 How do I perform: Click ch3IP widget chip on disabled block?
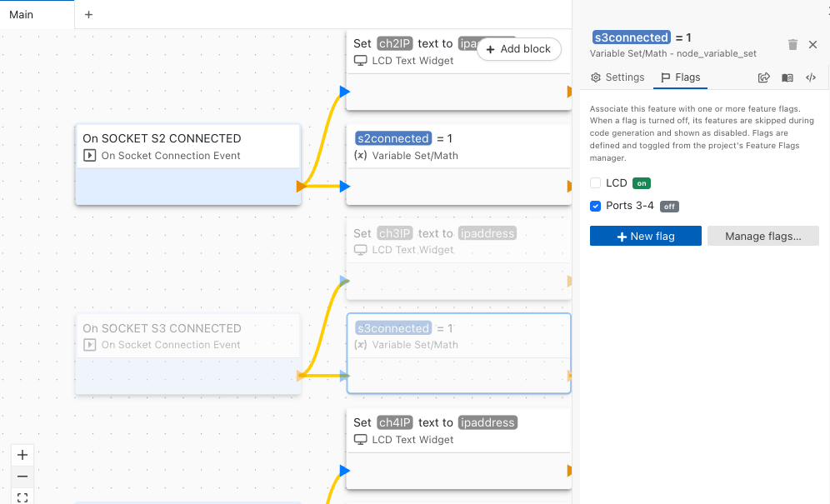tap(395, 233)
